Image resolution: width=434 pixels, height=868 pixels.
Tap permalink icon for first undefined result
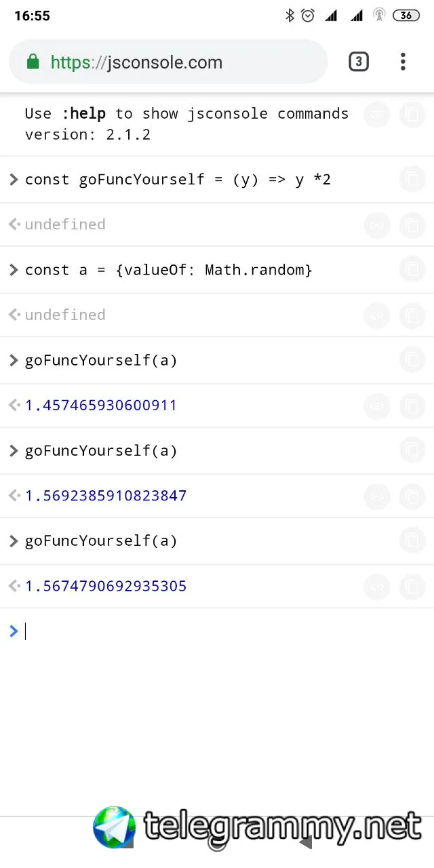coord(377,224)
